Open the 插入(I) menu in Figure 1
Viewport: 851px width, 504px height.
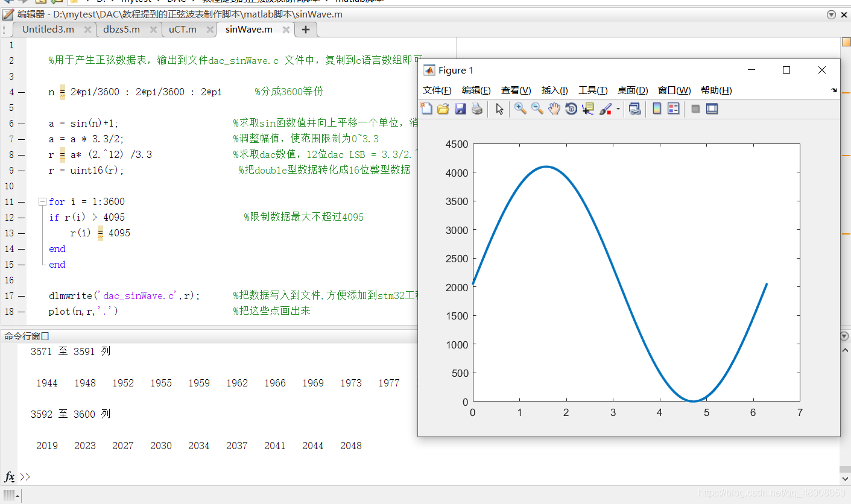[x=555, y=90]
